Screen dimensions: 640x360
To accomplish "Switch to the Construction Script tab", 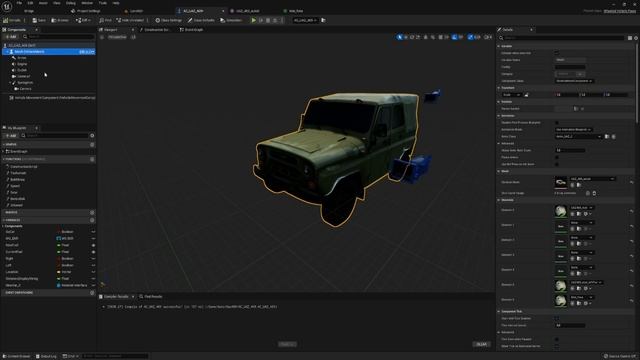I will pyautogui.click(x=155, y=30).
